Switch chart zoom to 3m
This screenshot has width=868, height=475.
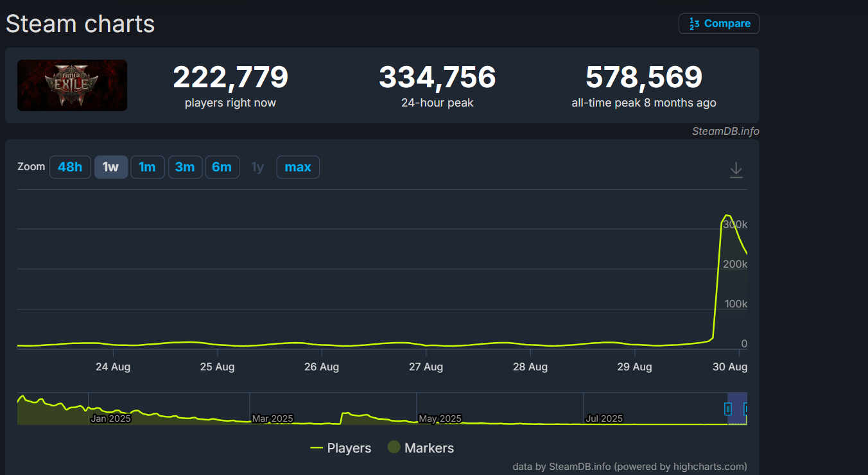185,167
